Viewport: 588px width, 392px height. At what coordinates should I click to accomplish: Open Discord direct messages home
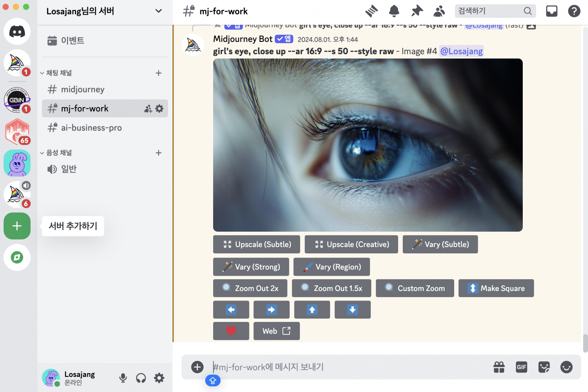coord(17,32)
